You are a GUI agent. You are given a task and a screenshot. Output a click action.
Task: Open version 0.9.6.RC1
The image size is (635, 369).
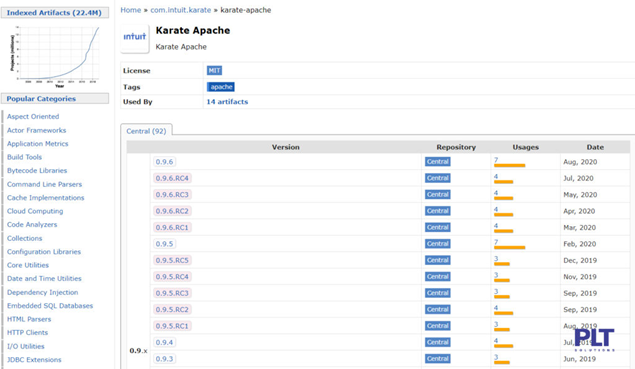coord(172,227)
